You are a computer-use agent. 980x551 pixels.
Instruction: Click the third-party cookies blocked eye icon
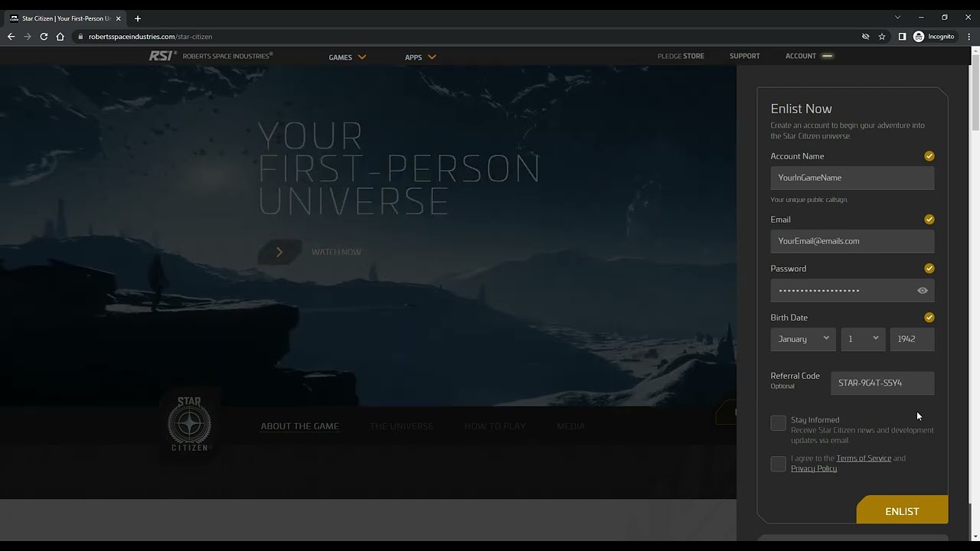[865, 36]
